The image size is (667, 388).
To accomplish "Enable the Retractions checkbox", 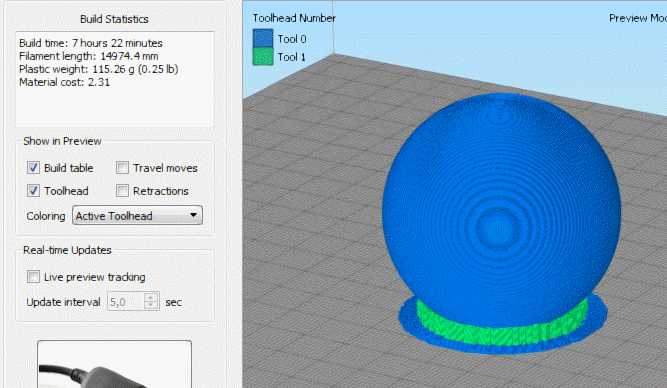I will click(123, 191).
